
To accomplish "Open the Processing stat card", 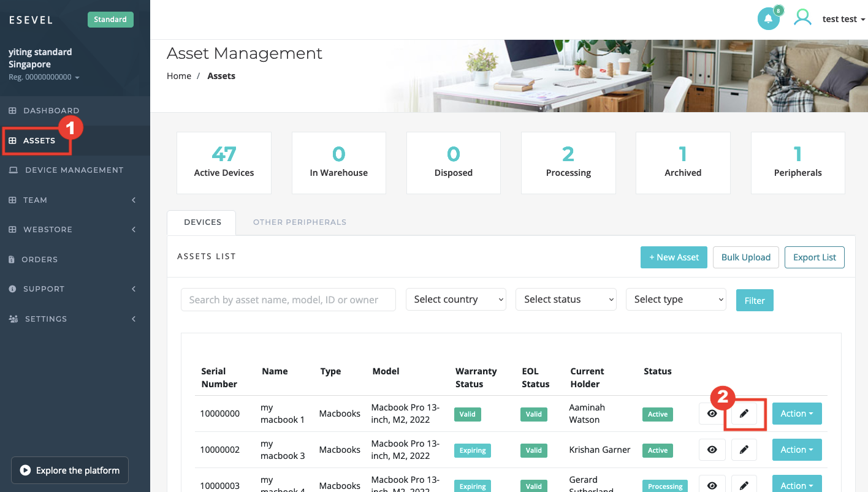I will click(x=568, y=163).
